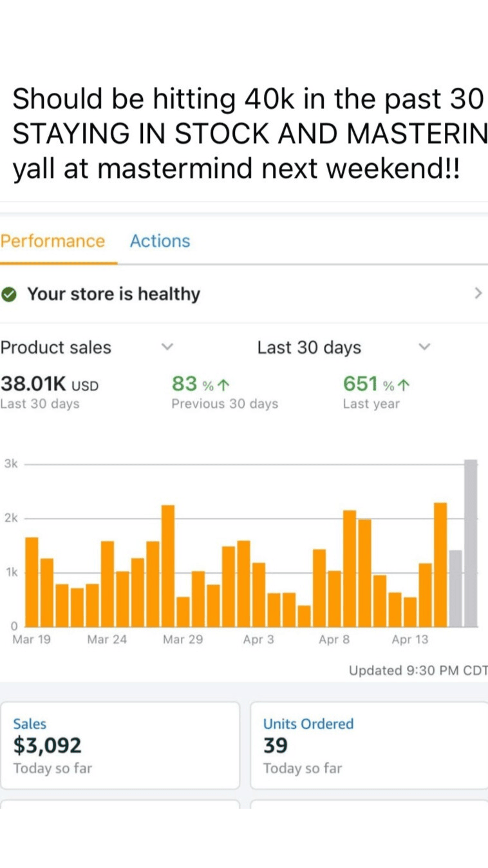Open the Sales $3,092 card
This screenshot has height=868, width=488.
click(x=120, y=745)
